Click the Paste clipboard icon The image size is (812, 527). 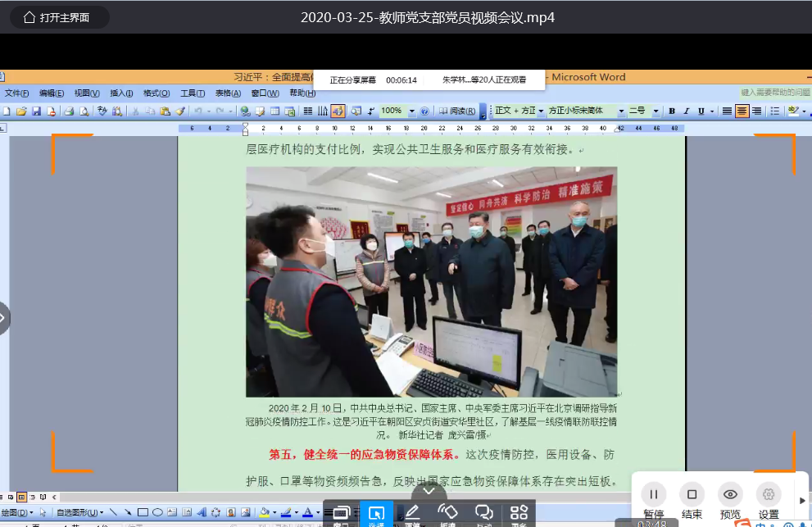pyautogui.click(x=166, y=111)
